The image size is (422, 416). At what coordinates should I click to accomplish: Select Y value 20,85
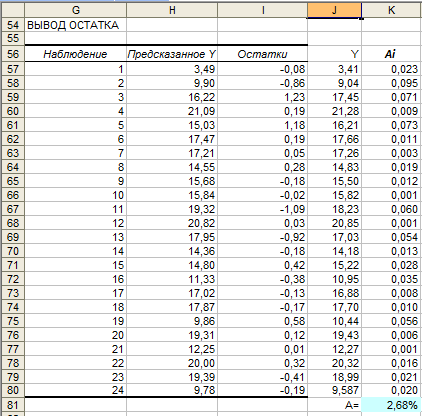point(334,223)
